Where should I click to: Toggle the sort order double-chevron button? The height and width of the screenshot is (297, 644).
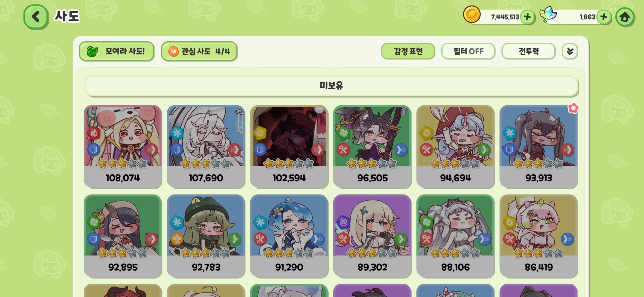(x=569, y=51)
